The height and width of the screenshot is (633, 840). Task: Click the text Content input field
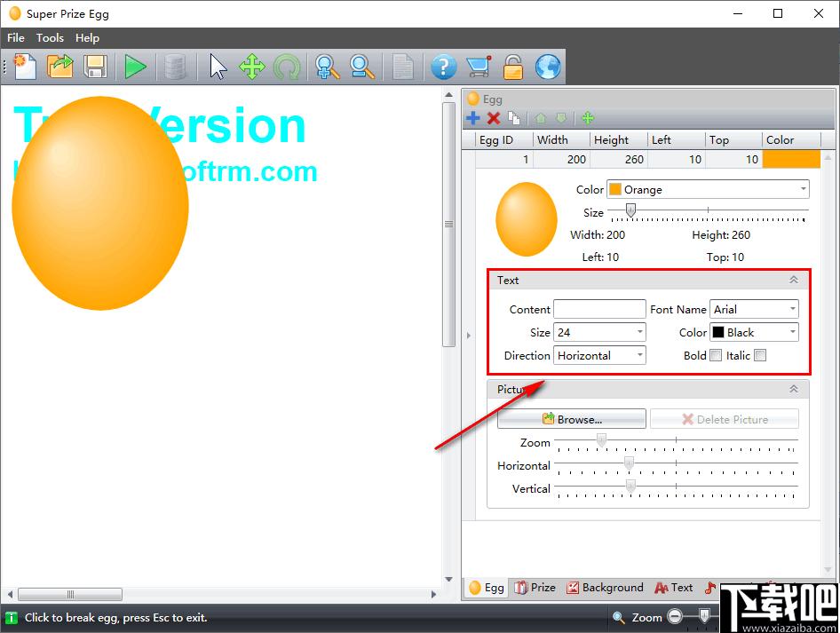[599, 309]
